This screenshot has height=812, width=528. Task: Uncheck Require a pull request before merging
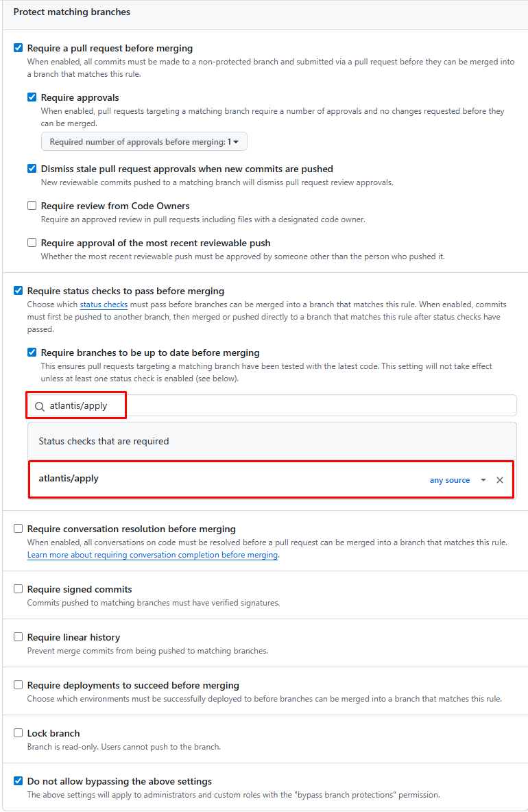(x=18, y=47)
